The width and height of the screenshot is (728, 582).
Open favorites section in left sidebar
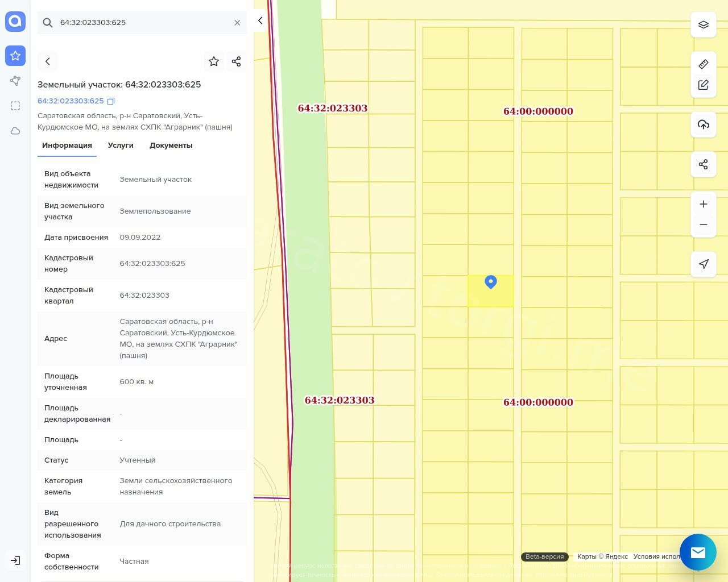(15, 56)
